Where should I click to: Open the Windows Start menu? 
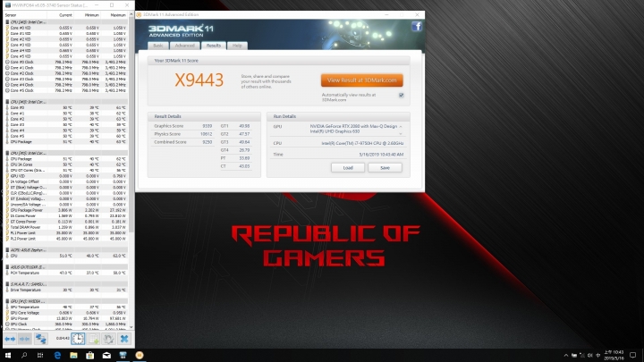click(x=8, y=356)
